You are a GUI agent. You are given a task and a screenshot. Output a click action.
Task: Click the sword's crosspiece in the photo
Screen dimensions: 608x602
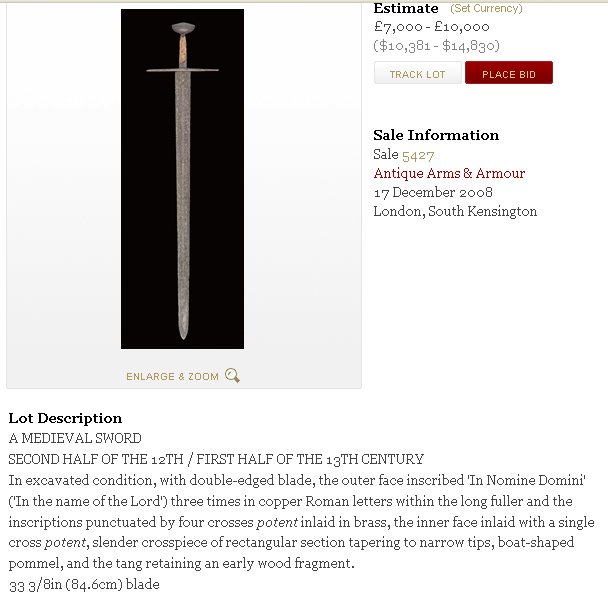[x=183, y=70]
